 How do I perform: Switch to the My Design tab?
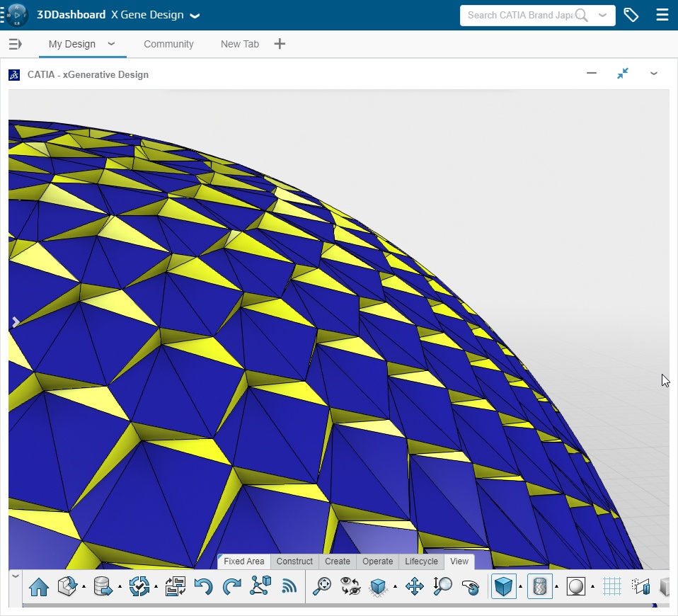pos(71,44)
